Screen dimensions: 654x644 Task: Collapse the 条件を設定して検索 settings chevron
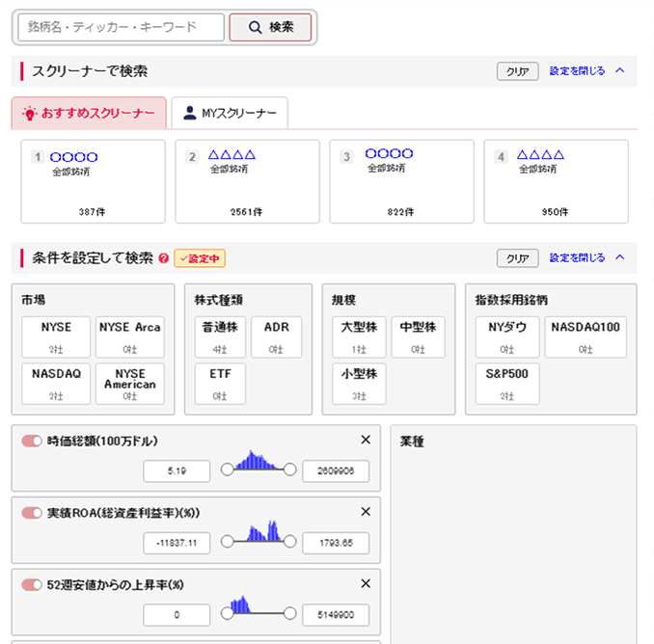619,258
